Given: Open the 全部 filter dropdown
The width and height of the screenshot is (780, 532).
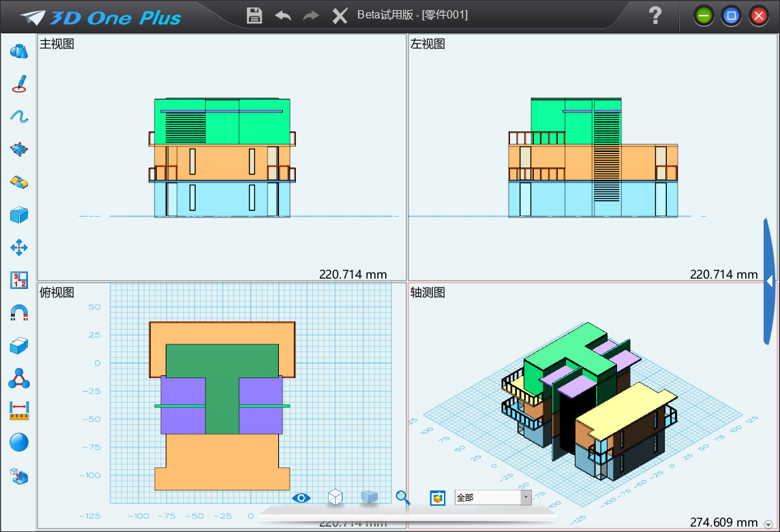Looking at the screenshot, I should click(526, 498).
